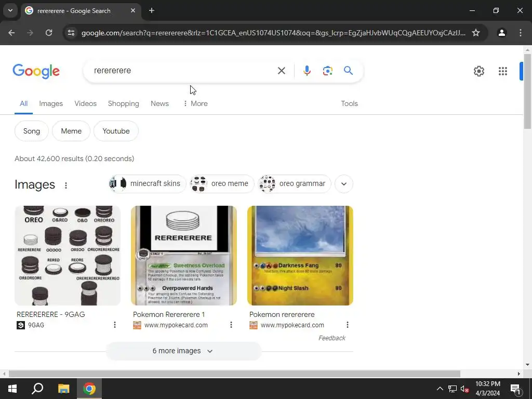This screenshot has width=532, height=399.
Task: Expand the More search categories menu
Action: point(195,103)
